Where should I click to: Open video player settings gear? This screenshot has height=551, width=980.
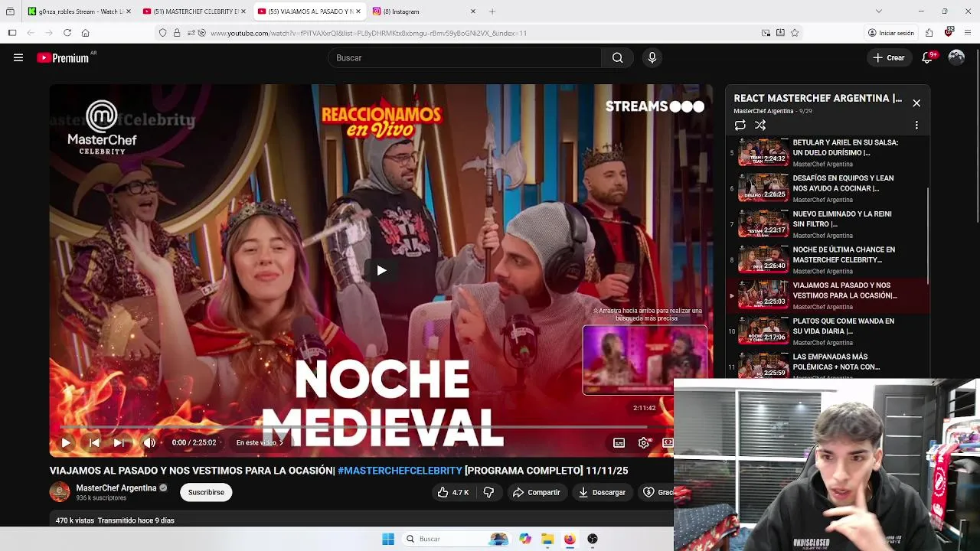[644, 442]
